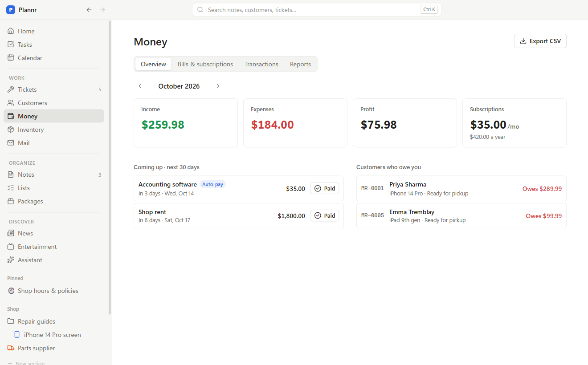
Task: Switch to Bills & subscriptions tab
Action: point(205,64)
